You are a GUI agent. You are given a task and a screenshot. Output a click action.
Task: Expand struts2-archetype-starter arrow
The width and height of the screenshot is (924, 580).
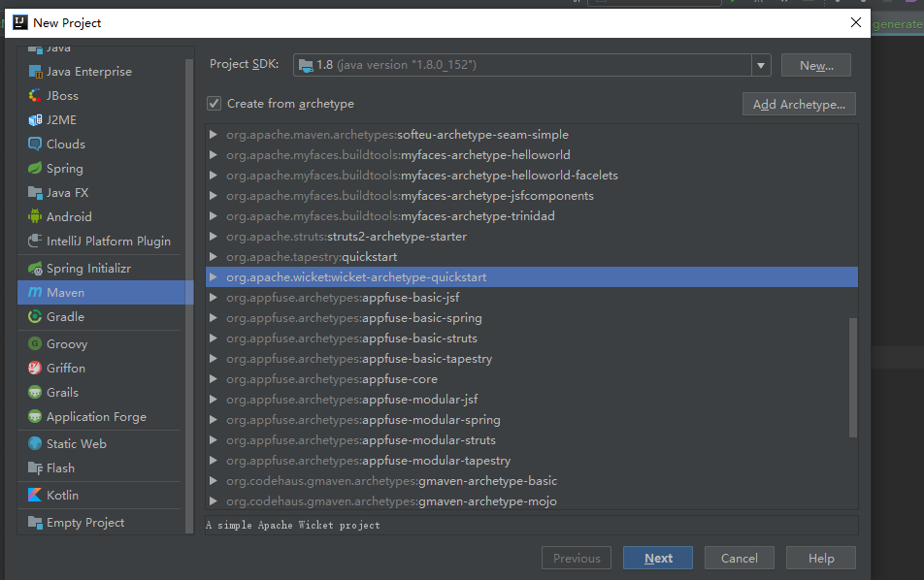(x=214, y=237)
